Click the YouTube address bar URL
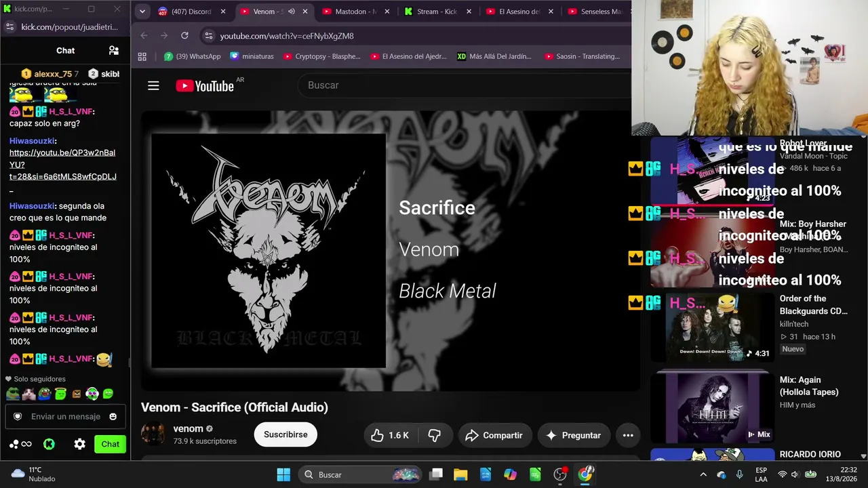The height and width of the screenshot is (488, 868). click(287, 35)
